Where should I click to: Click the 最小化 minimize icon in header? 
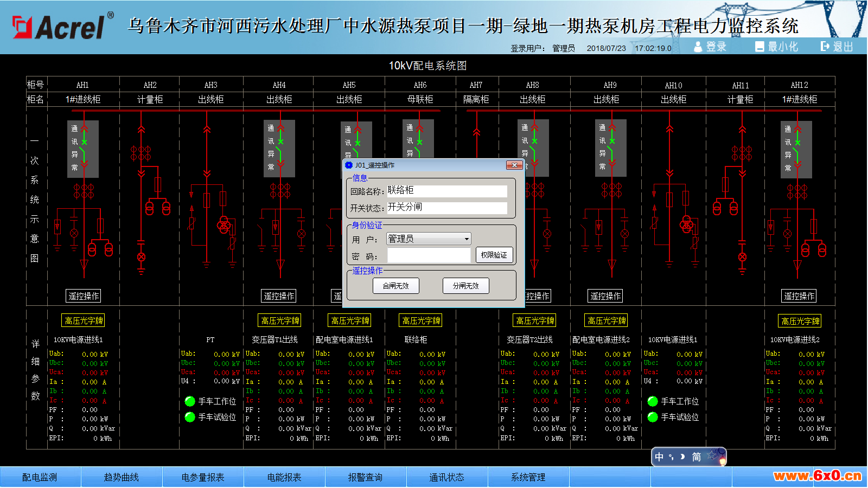point(760,47)
